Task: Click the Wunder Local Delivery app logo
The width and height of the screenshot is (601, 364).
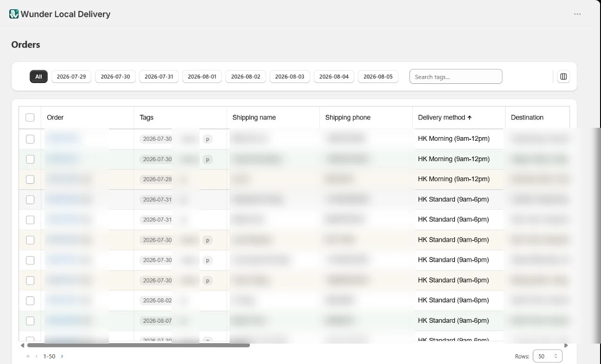Action: click(x=14, y=14)
